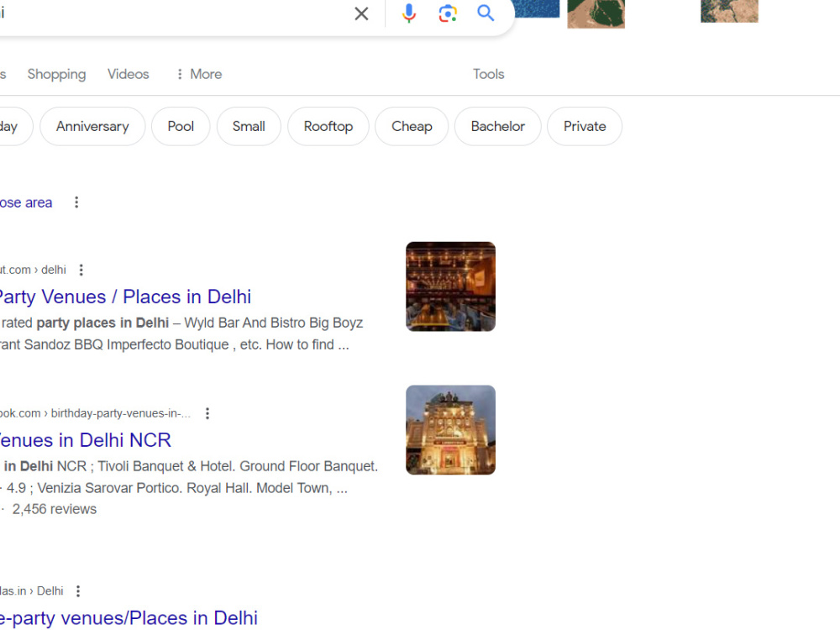The image size is (840, 630).
Task: Select the Small filter chip
Action: [249, 127]
